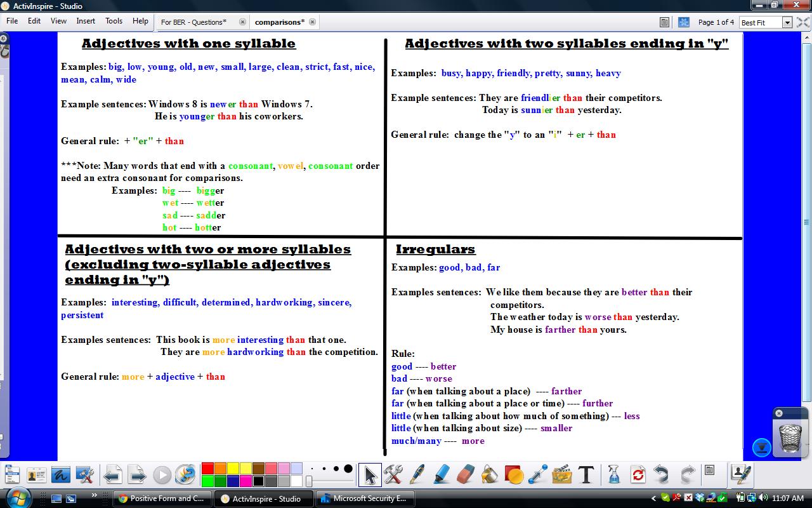Open the Insert menu

click(x=86, y=21)
